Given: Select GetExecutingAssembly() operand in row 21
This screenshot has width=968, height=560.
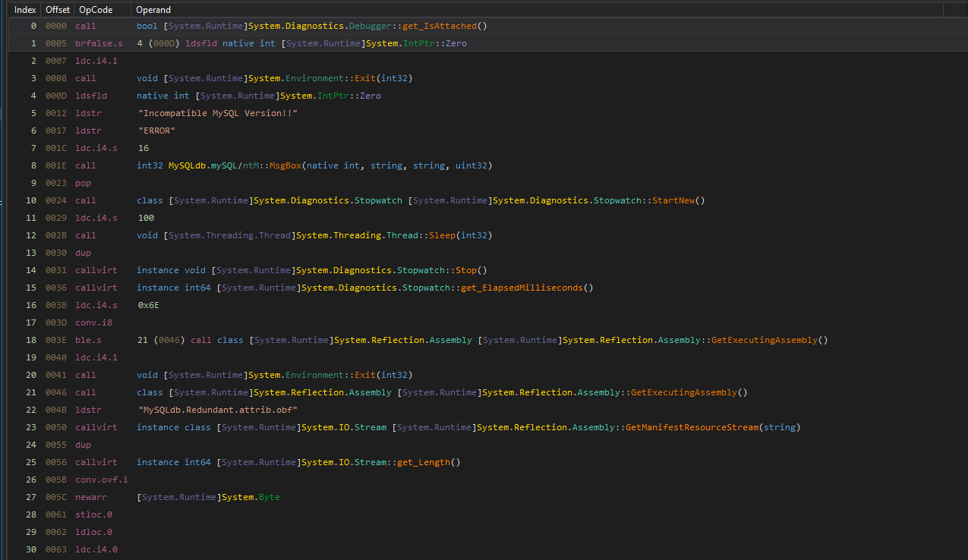Looking at the screenshot, I should [442, 392].
